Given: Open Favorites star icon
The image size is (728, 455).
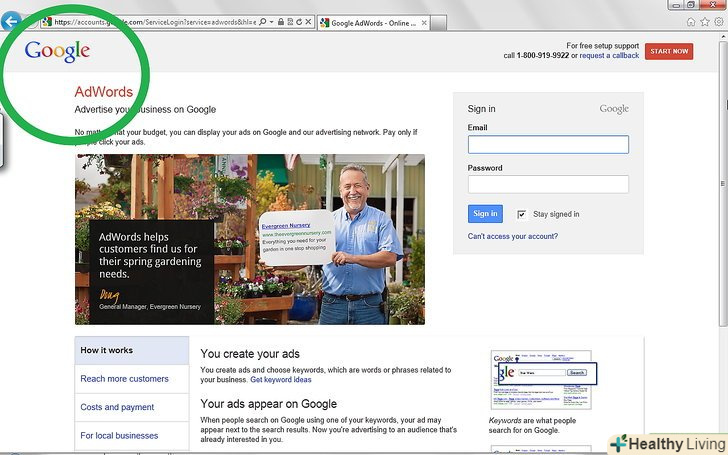Looking at the screenshot, I should point(705,22).
